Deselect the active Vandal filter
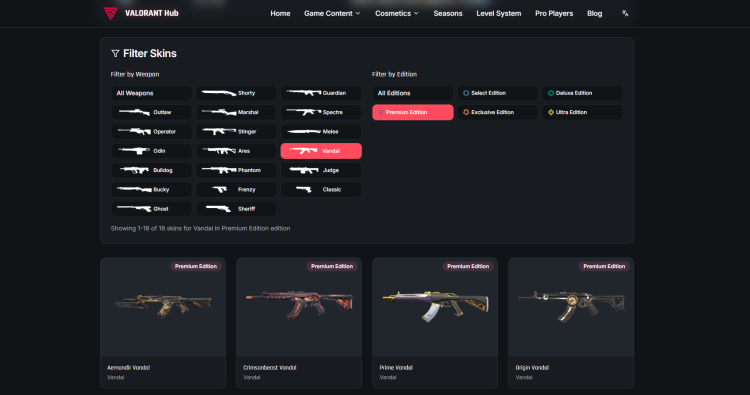750x395 pixels. pyautogui.click(x=321, y=151)
